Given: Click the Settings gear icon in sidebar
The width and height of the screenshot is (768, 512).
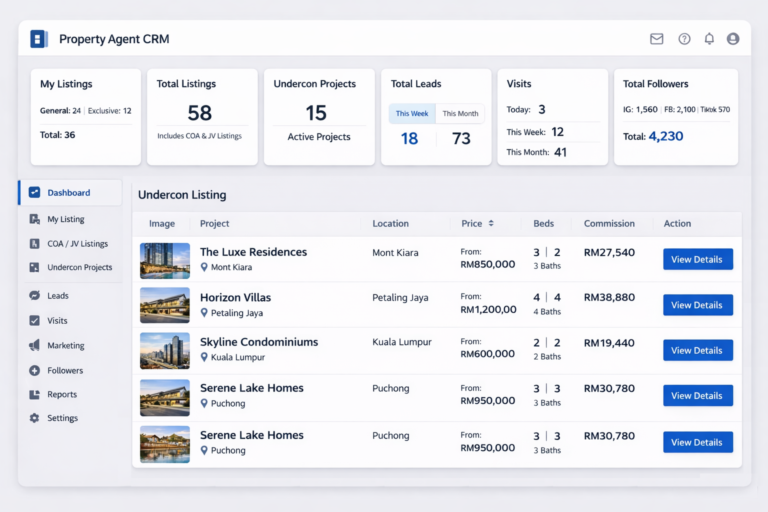Looking at the screenshot, I should point(35,418).
